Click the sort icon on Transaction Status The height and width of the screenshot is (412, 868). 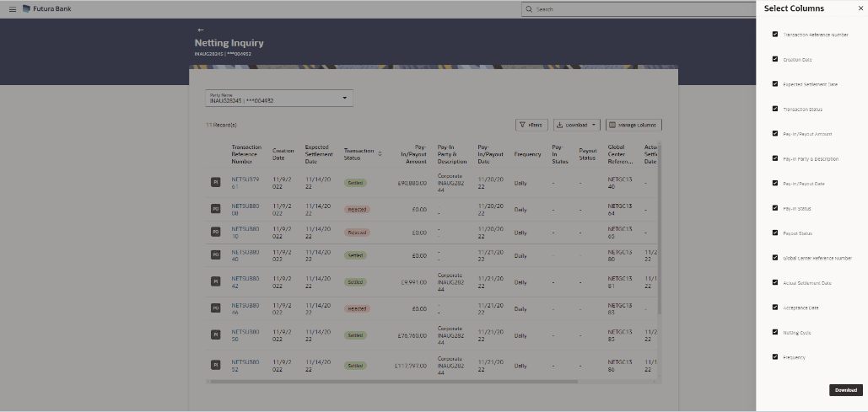(380, 153)
